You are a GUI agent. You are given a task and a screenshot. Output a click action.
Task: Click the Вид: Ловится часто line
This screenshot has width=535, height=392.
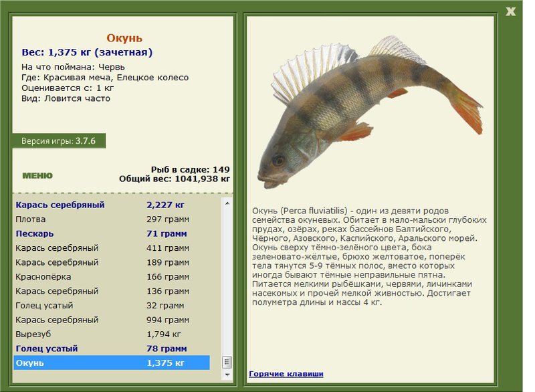point(66,98)
